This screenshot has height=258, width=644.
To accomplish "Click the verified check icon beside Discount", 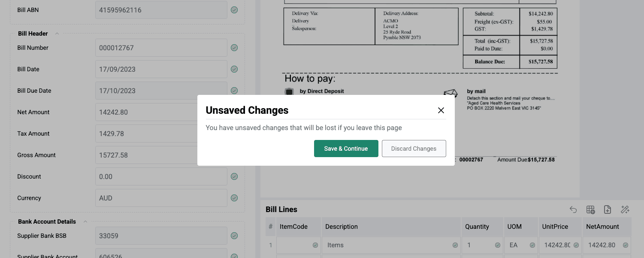I will [234, 176].
